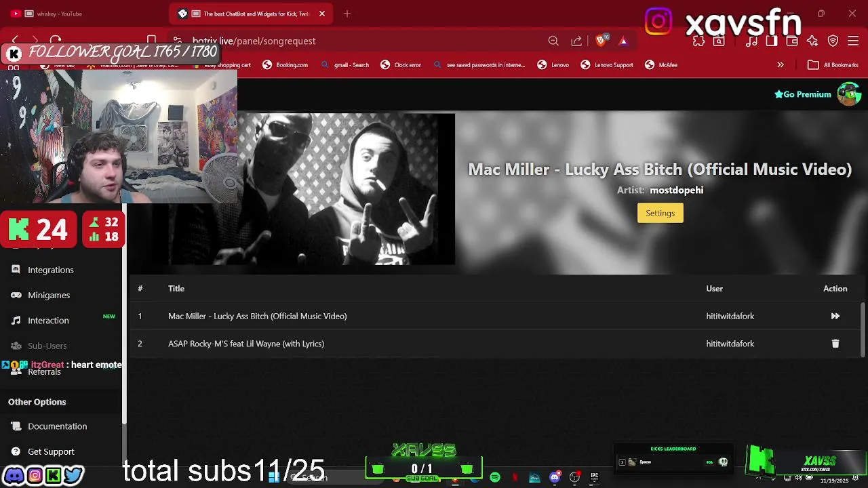Open the browser hamburger main menu
The width and height of the screenshot is (868, 488).
pyautogui.click(x=854, y=41)
